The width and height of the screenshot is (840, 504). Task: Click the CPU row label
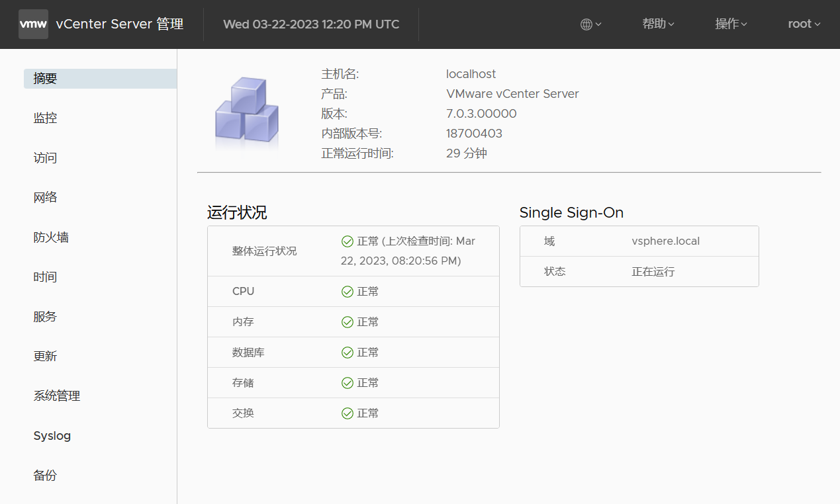coord(243,292)
